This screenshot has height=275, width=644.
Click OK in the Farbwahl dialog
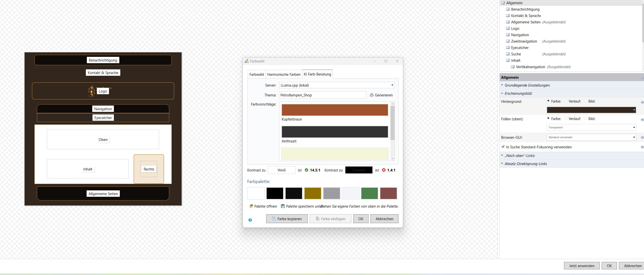(361, 219)
